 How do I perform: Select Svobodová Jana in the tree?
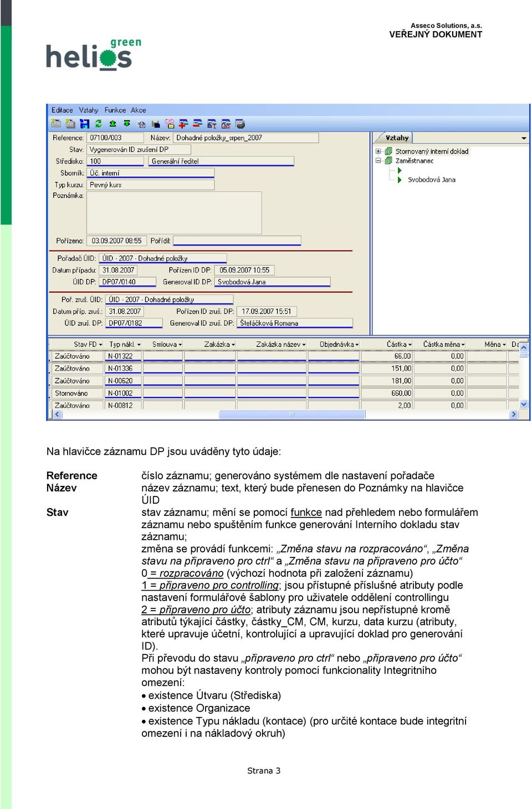click(x=432, y=180)
